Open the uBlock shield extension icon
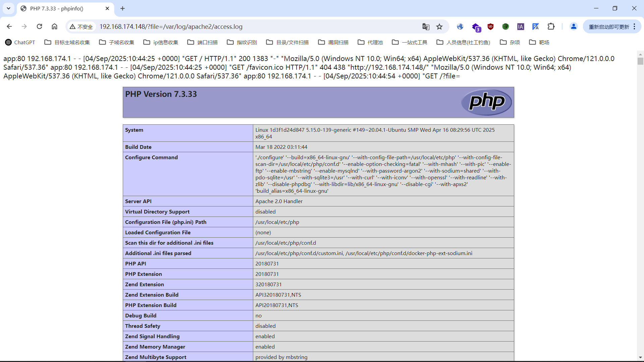The image size is (644, 362). [490, 26]
